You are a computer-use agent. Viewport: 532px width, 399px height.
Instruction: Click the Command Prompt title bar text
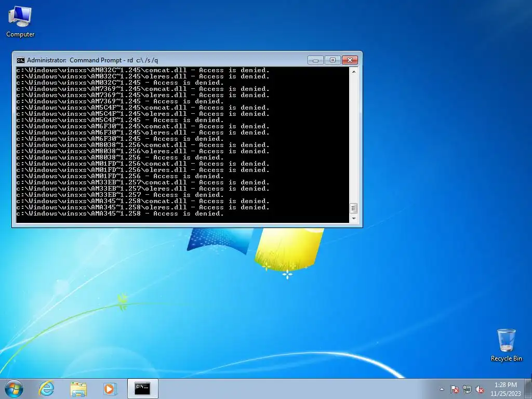92,60
